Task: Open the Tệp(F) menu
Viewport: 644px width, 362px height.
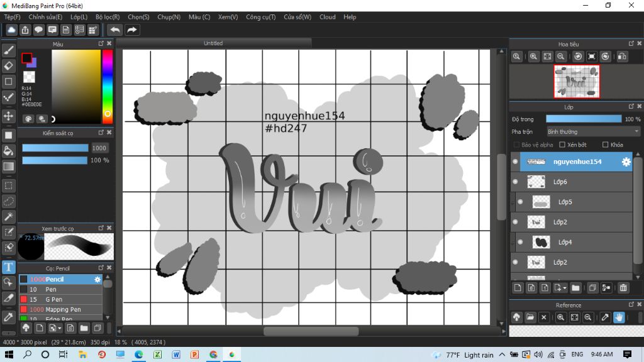Action: click(x=12, y=17)
